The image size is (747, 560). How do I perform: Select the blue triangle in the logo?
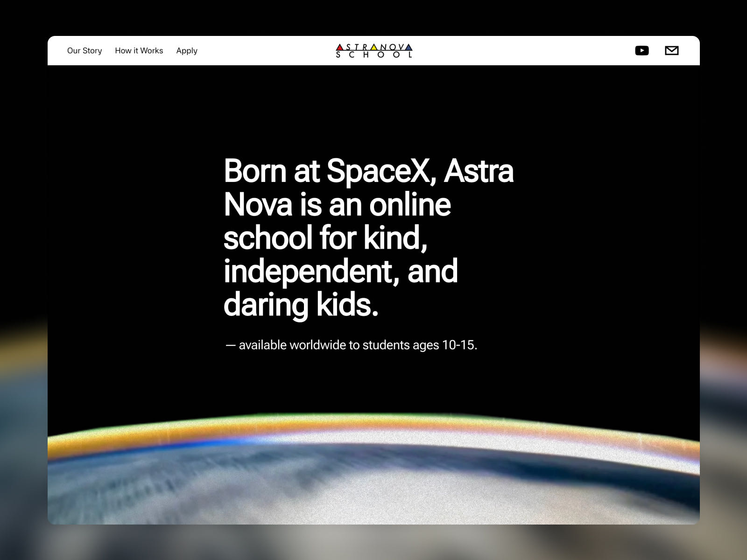point(409,48)
